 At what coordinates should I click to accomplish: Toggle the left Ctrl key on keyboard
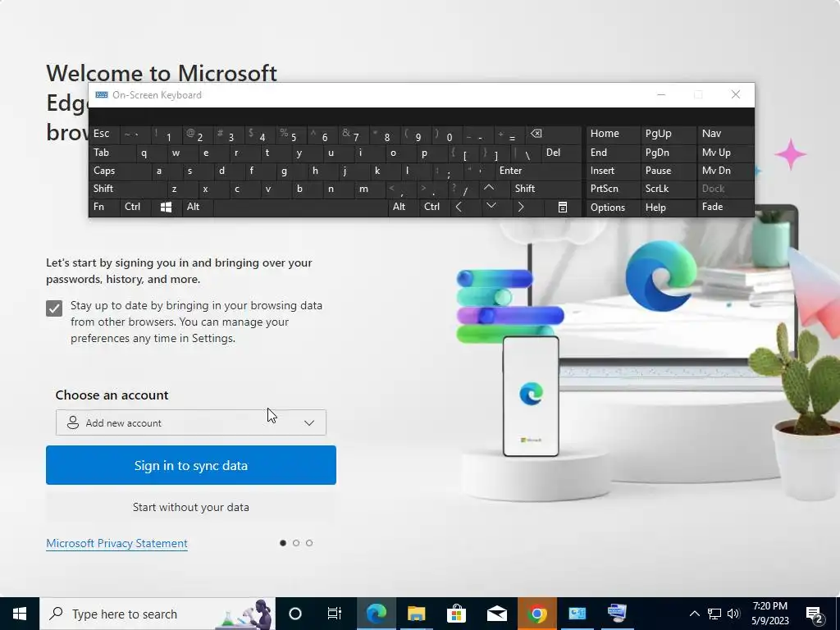135,207
